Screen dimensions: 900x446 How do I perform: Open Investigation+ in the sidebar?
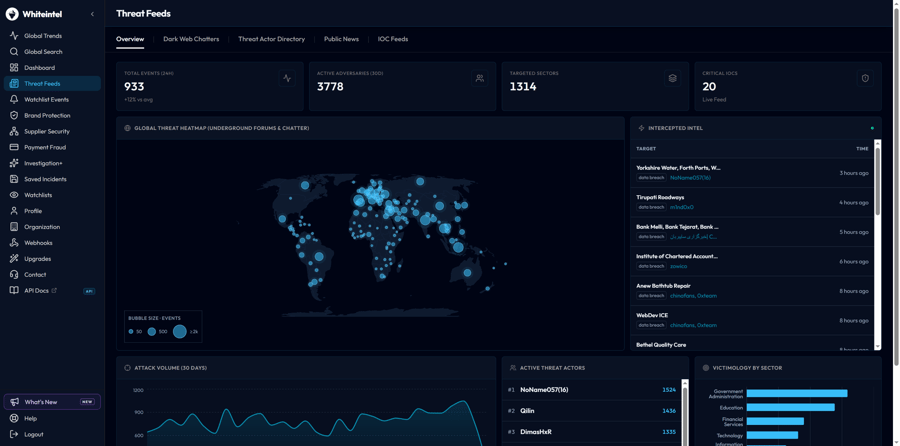[52, 163]
